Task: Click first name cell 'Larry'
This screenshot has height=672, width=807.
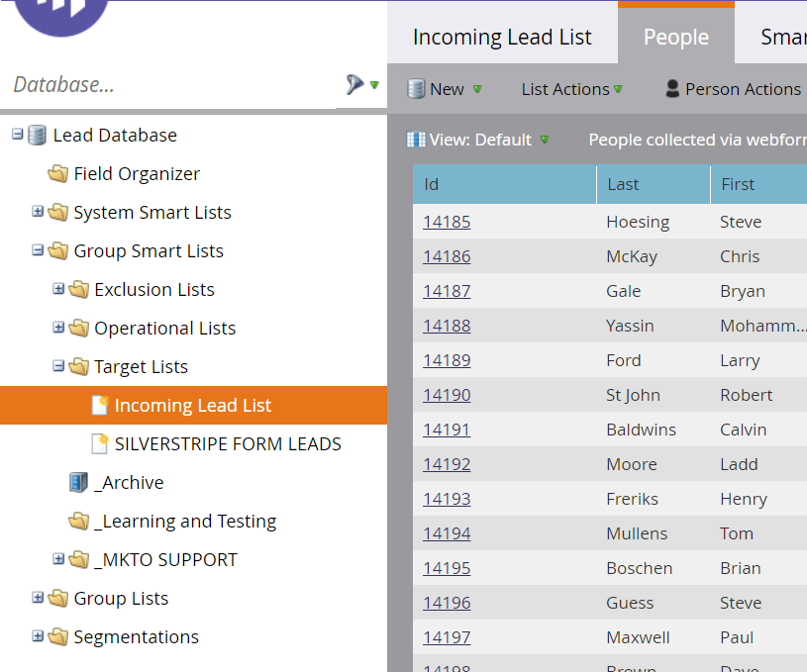Action: pyautogui.click(x=740, y=360)
